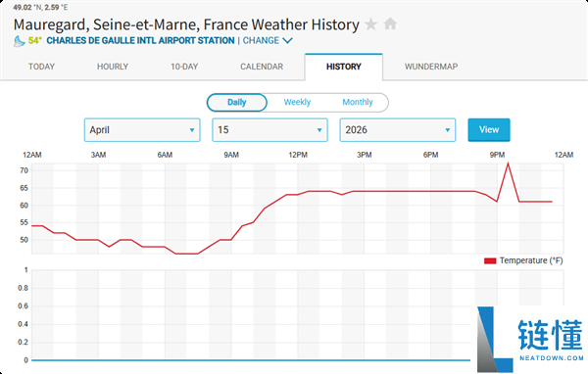The width and height of the screenshot is (588, 374).
Task: Click the Temperature (°F) legend label
Action: click(x=531, y=260)
